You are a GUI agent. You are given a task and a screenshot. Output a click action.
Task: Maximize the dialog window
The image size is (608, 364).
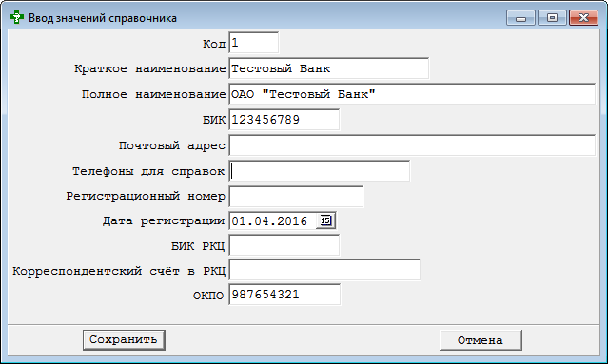[552, 18]
